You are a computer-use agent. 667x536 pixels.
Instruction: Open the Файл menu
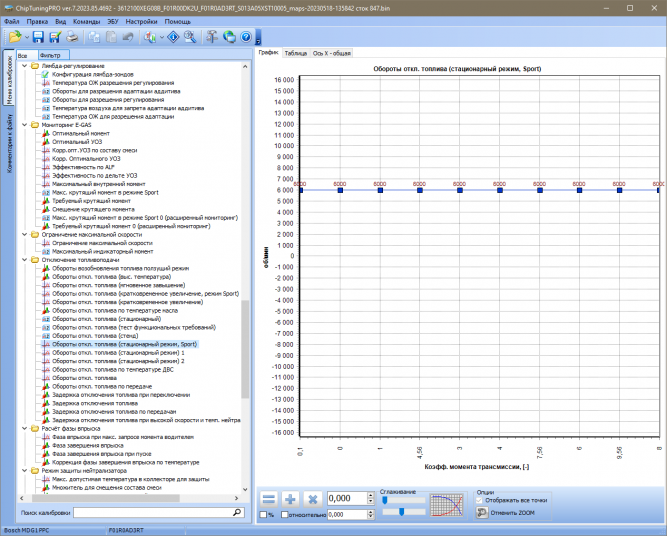[11, 21]
